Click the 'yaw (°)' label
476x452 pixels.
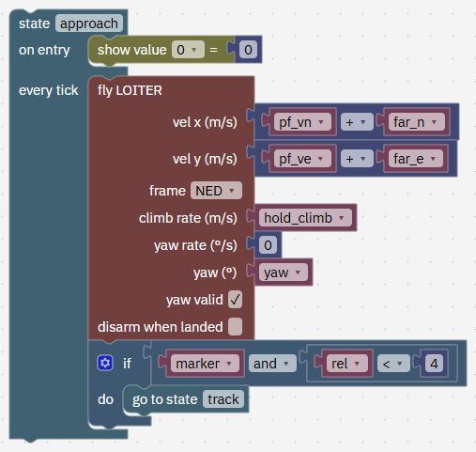point(215,273)
